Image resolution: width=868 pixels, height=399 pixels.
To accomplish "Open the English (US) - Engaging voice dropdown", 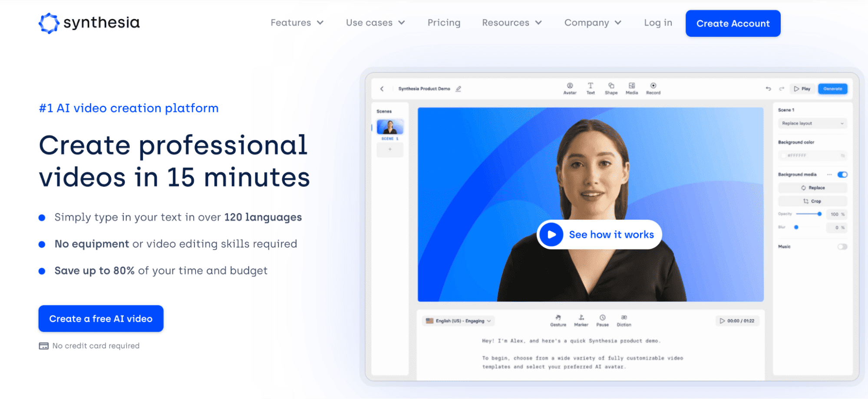I will 459,321.
